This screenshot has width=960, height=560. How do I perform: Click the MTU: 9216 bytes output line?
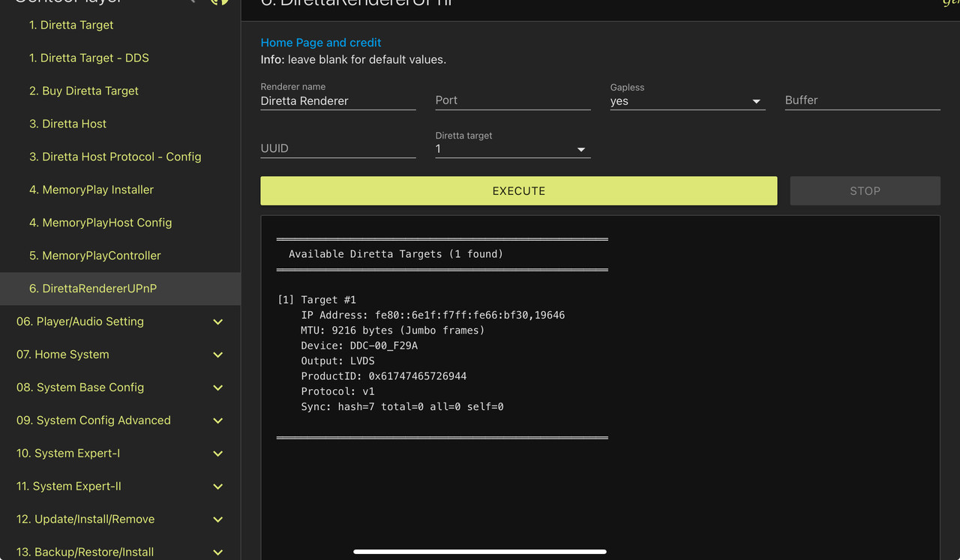(393, 331)
